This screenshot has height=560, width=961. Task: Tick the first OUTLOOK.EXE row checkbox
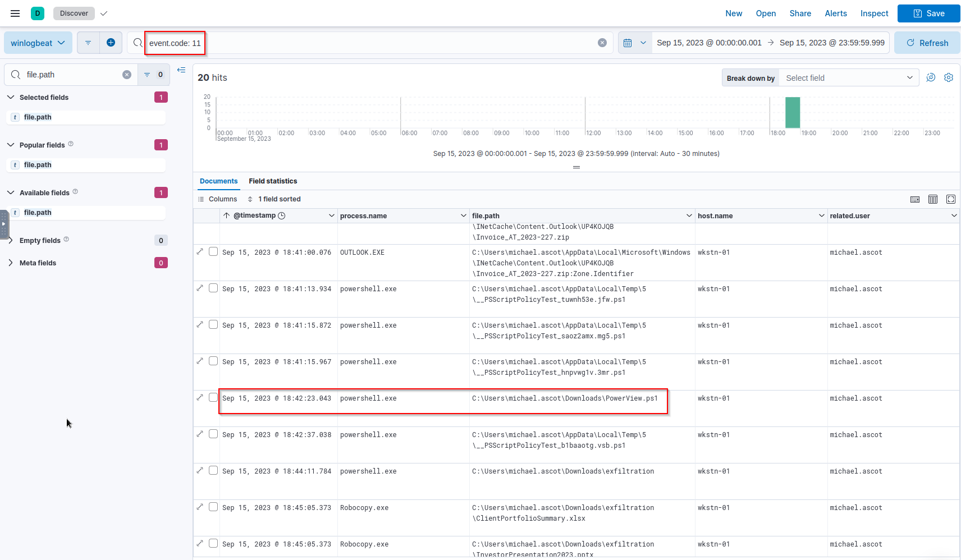point(213,252)
